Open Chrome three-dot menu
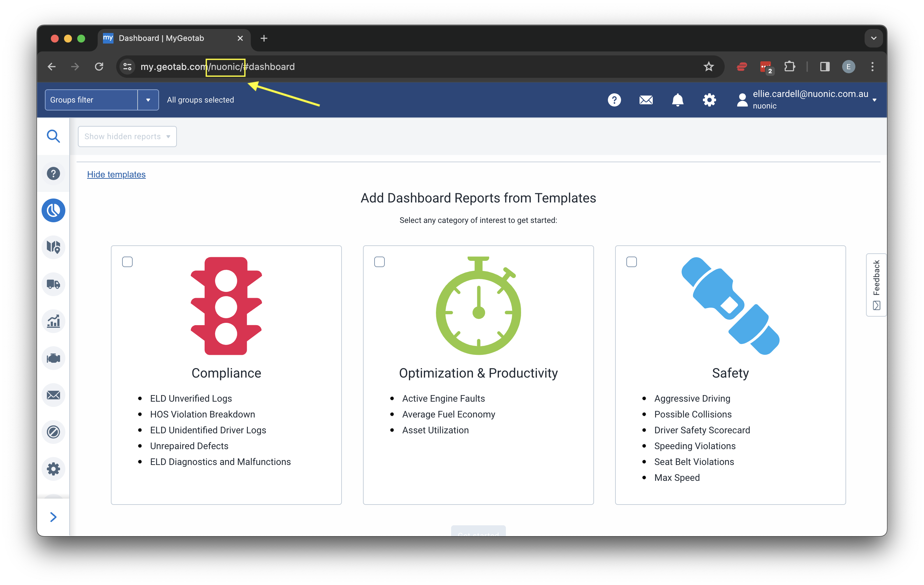 point(872,66)
